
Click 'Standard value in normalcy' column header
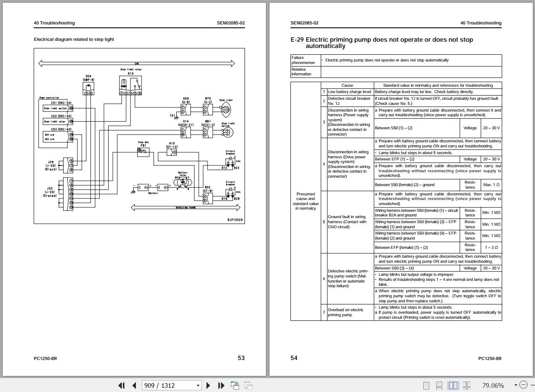(x=438, y=85)
